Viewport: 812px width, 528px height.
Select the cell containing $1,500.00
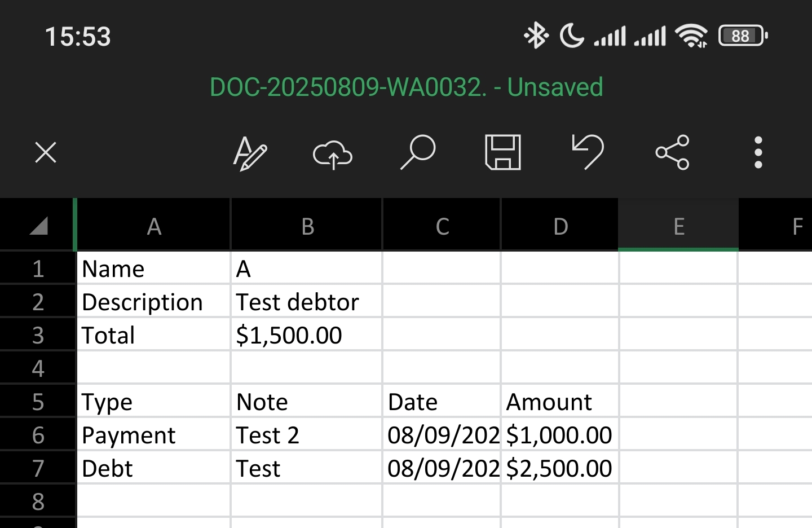306,335
